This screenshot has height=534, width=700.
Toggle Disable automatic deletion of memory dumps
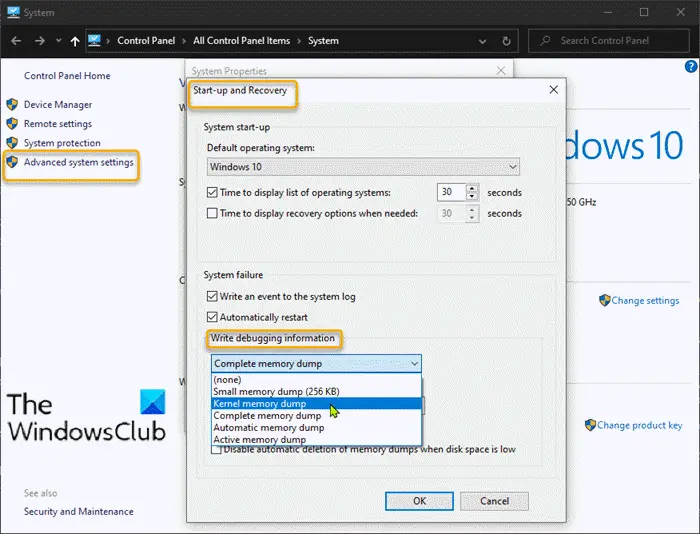tap(216, 450)
